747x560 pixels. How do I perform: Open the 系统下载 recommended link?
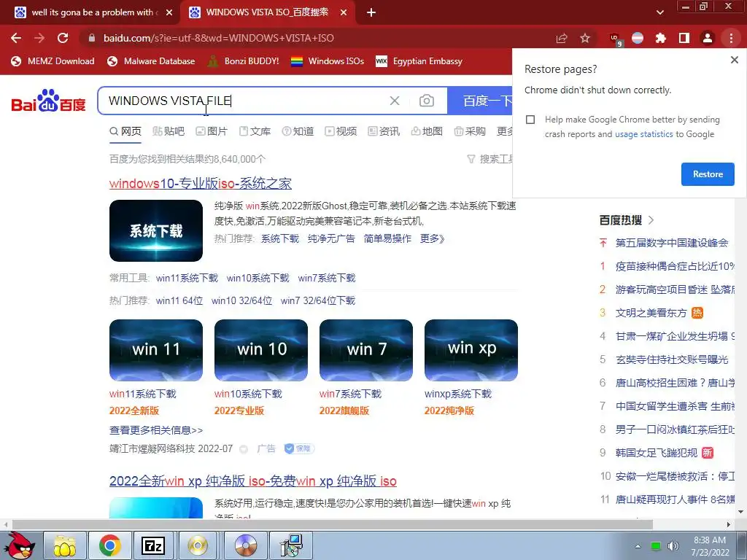click(280, 238)
